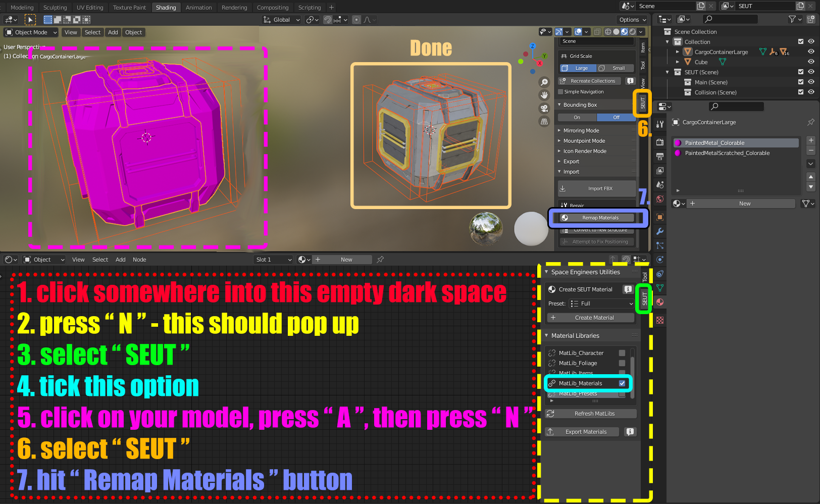Open the Modifier properties wrench tab
Screen dimensions: 820x504
(x=660, y=231)
